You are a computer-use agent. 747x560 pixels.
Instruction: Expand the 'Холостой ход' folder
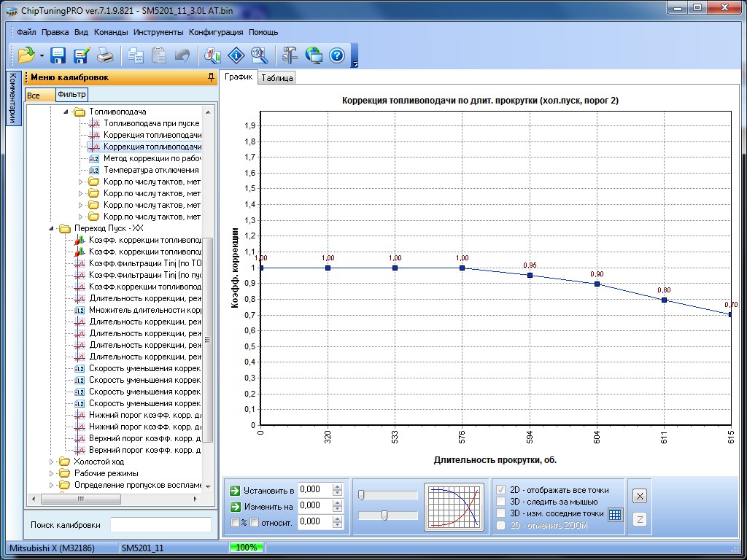coord(52,462)
